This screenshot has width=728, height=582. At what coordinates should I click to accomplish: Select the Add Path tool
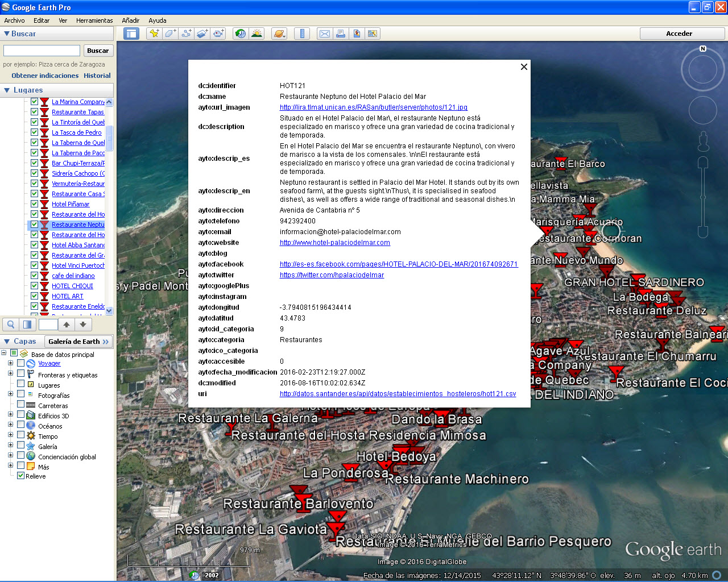tap(186, 34)
